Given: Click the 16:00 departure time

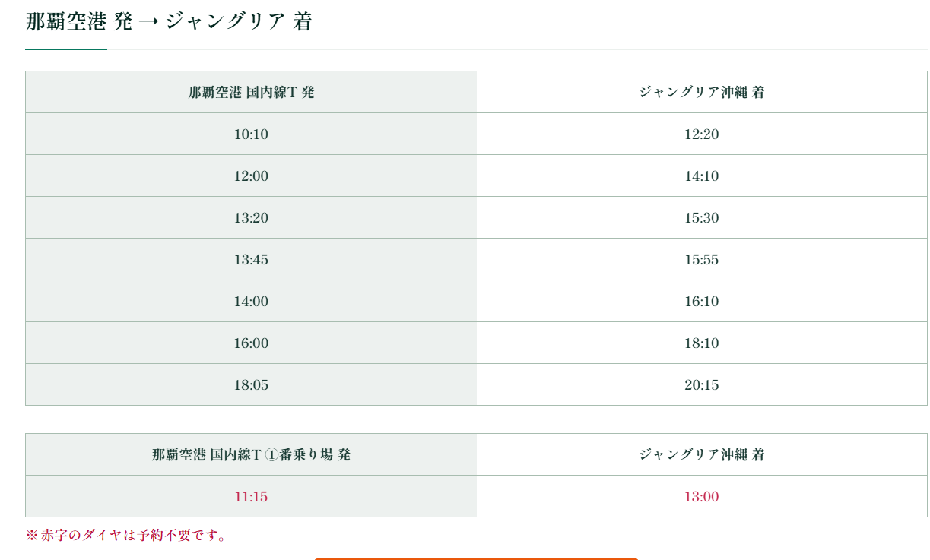Looking at the screenshot, I should [251, 343].
